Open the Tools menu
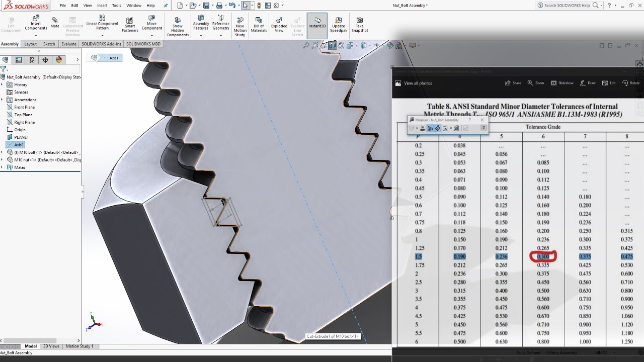644x362 pixels. [x=116, y=6]
